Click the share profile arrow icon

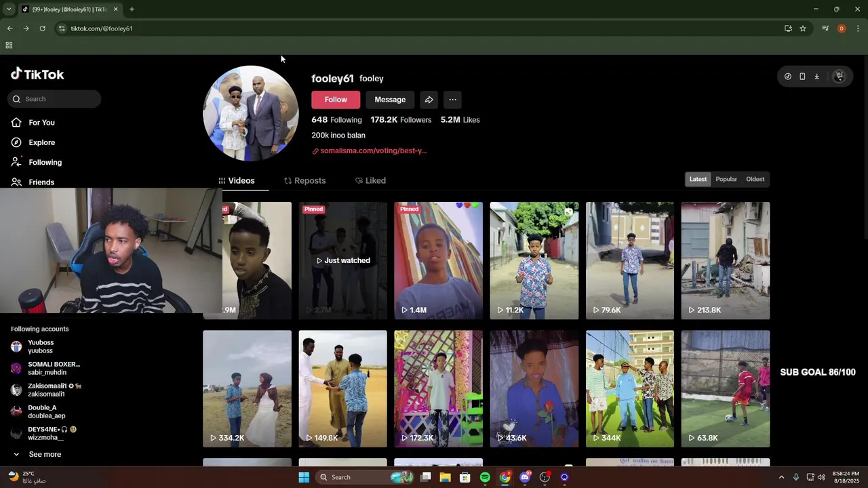coord(429,100)
